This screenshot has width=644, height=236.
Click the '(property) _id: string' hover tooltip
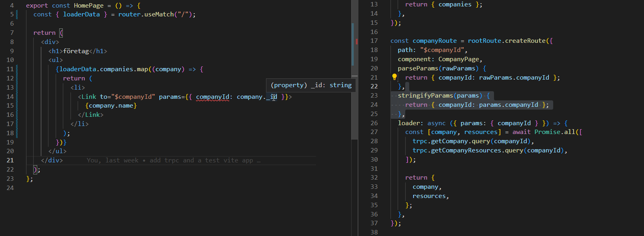311,85
